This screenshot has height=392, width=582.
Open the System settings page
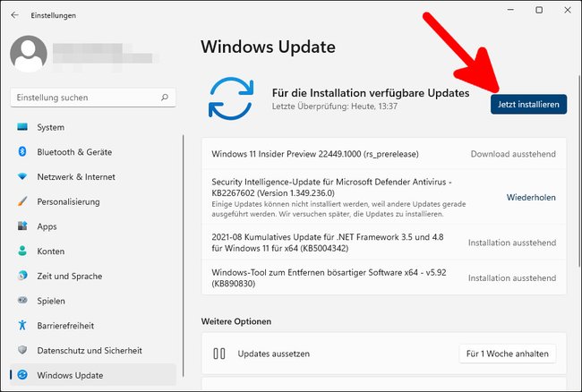pyautogui.click(x=93, y=127)
